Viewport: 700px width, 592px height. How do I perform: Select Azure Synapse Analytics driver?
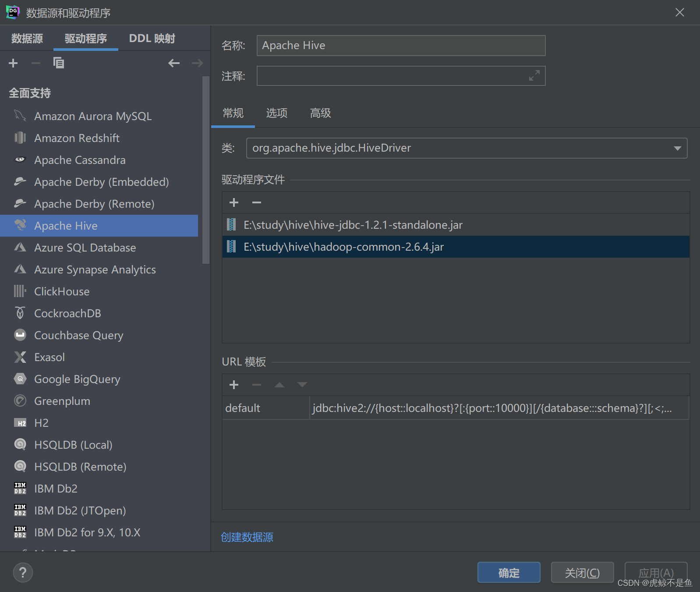pyautogui.click(x=99, y=269)
